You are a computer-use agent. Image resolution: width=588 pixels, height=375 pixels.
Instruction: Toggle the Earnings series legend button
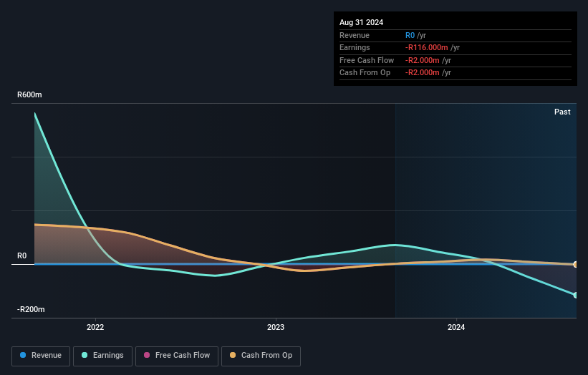102,356
